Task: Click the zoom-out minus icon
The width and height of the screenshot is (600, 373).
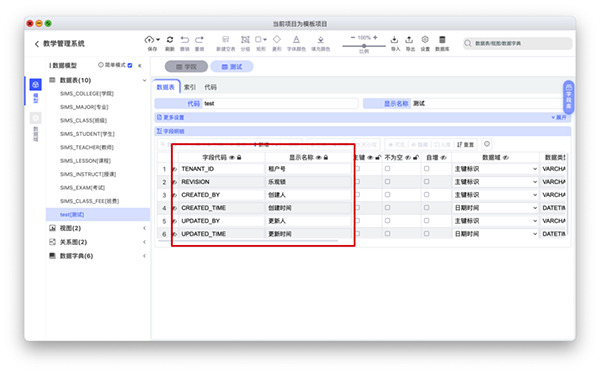Action: [353, 37]
